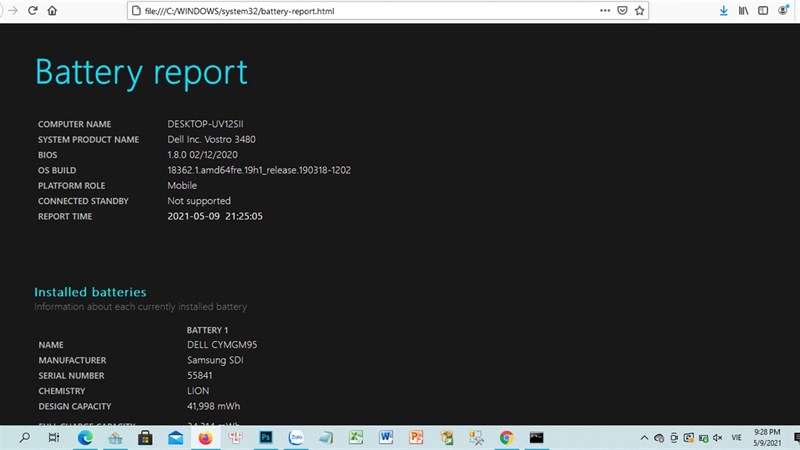Open the Firefox downloads panel

pyautogui.click(x=723, y=11)
